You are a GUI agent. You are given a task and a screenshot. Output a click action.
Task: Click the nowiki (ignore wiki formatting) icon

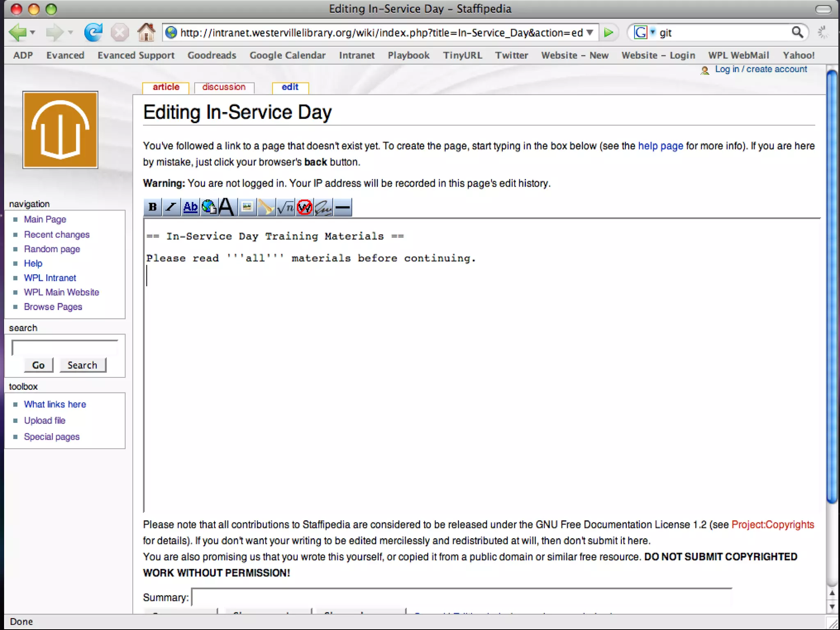click(305, 207)
